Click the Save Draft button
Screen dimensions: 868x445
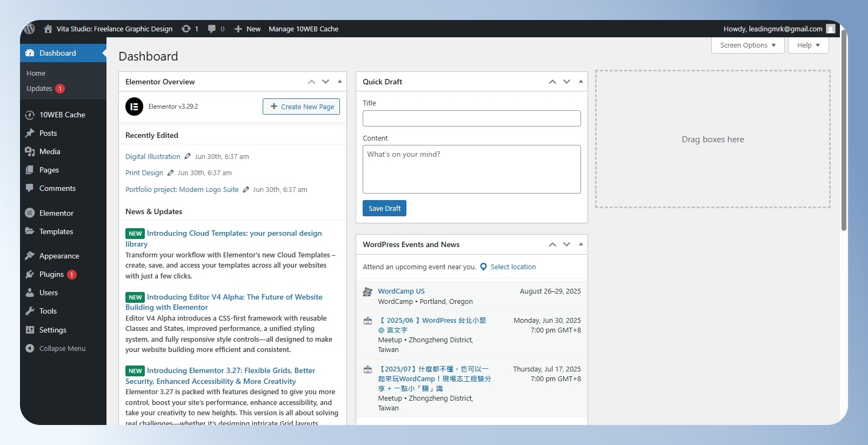[384, 208]
